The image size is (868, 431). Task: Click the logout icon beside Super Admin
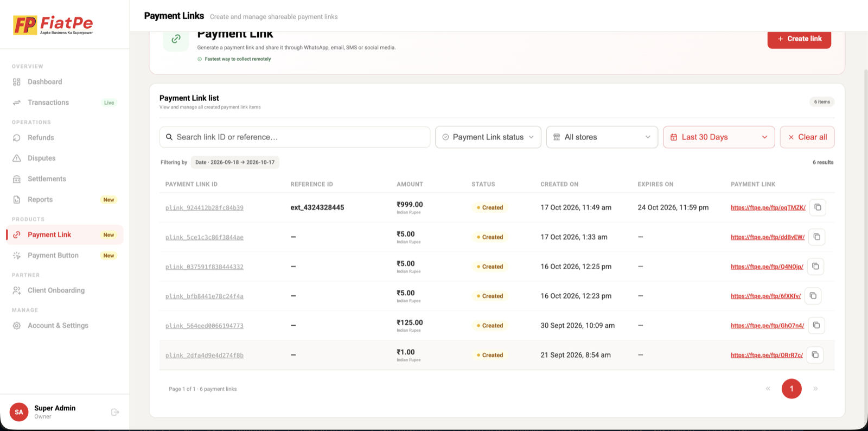[115, 412]
